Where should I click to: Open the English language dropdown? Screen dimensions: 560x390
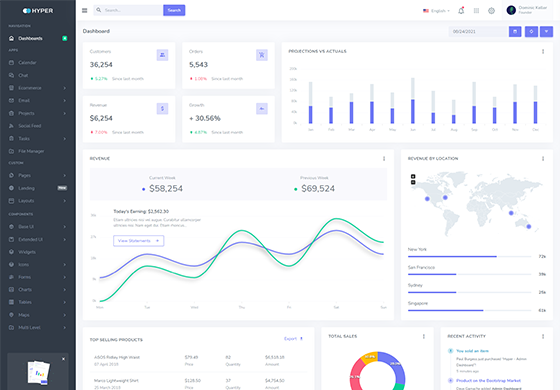[x=436, y=11]
